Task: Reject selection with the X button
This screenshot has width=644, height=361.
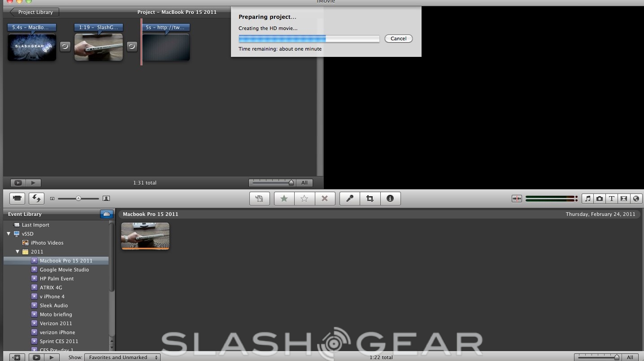Action: (325, 198)
